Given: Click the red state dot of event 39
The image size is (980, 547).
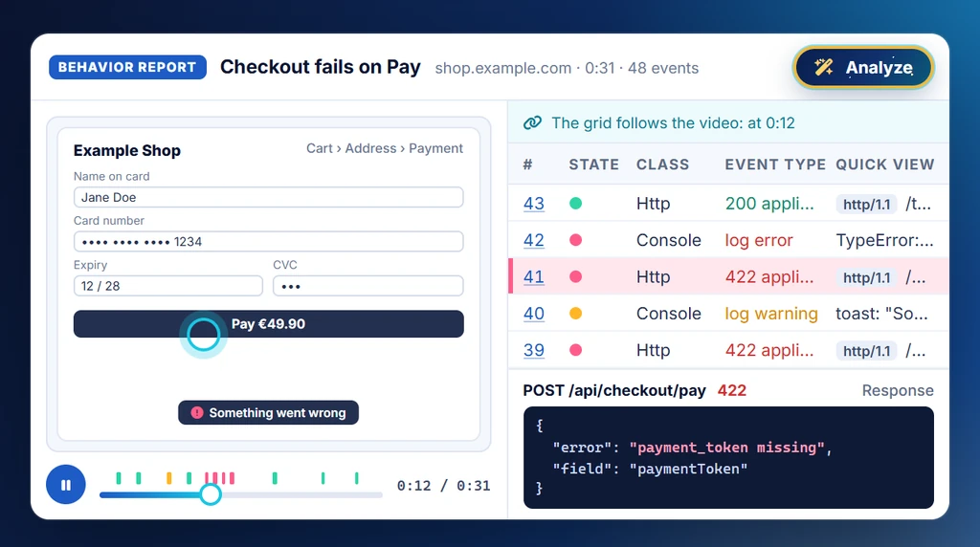Looking at the screenshot, I should click(575, 350).
